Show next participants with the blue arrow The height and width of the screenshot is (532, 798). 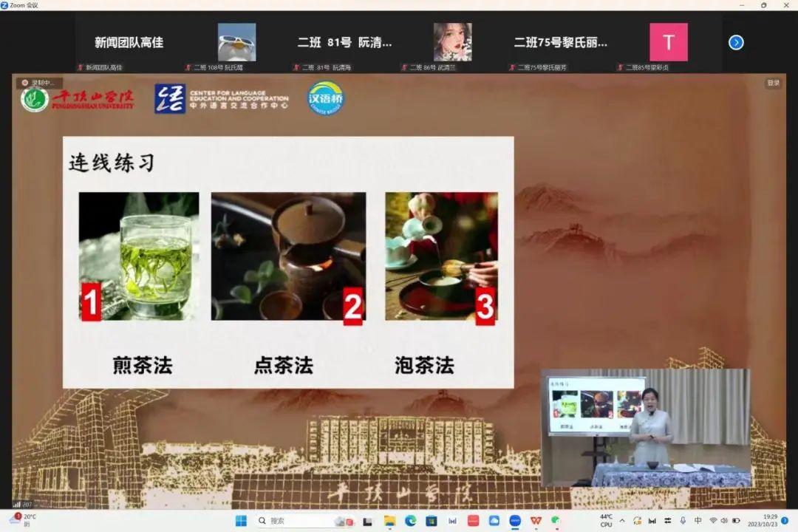coord(736,42)
